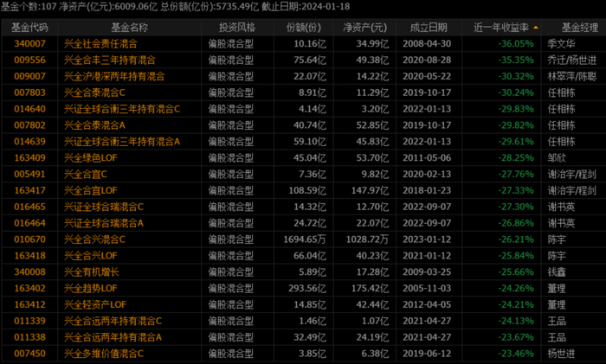Click net assets value 175.42亿

coord(370,288)
